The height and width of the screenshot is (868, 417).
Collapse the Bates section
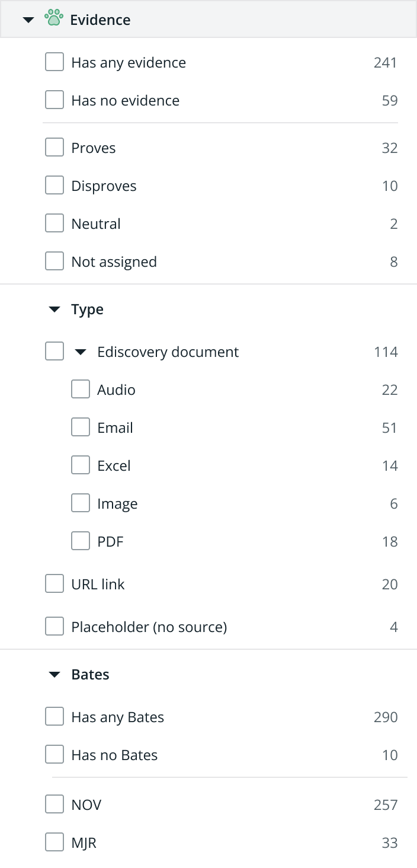click(54, 674)
